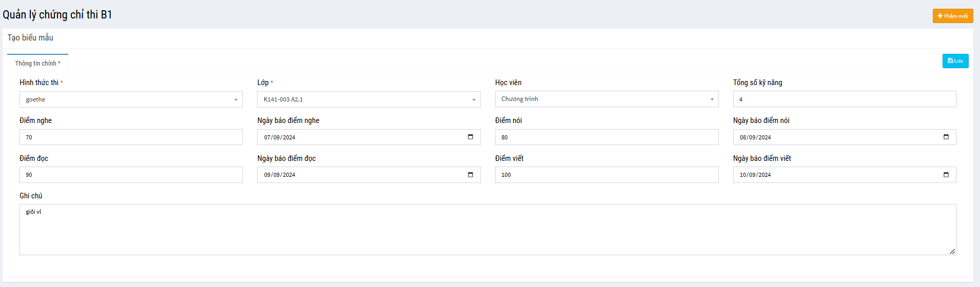Click the Điểm đọc score field
Viewport: 980px width, 287px height.
[x=131, y=175]
